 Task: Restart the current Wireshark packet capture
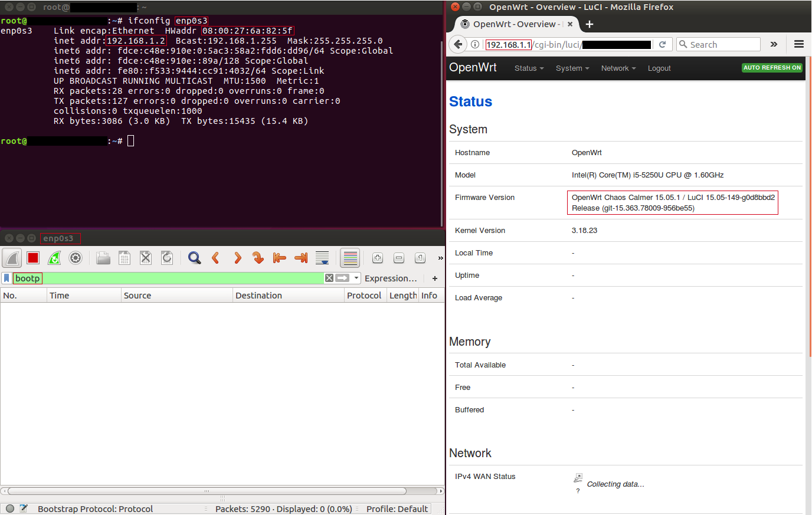point(54,258)
